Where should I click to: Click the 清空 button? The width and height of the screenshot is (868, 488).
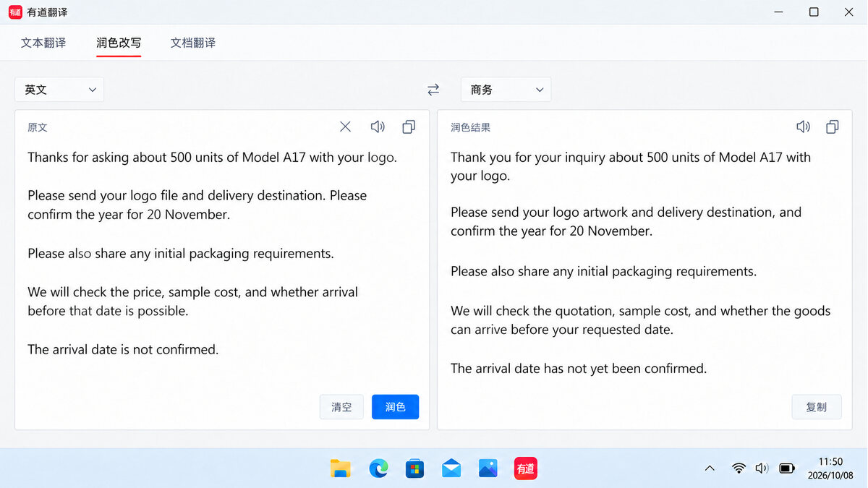point(341,407)
